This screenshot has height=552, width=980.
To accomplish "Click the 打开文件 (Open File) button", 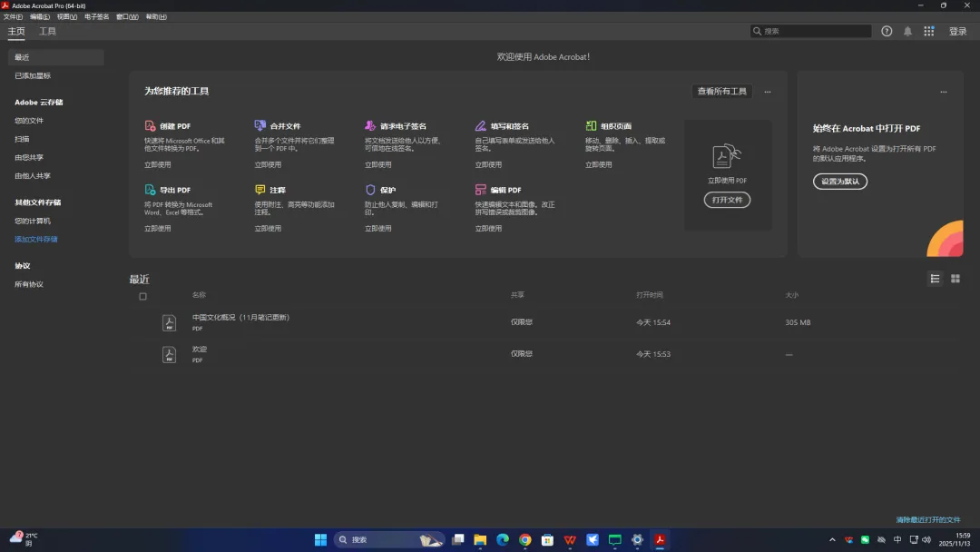I will [727, 200].
